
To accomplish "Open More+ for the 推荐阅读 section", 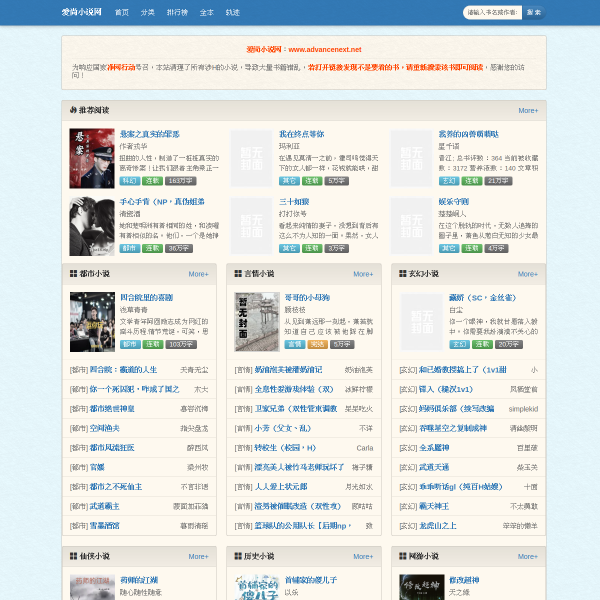I will 528,111.
